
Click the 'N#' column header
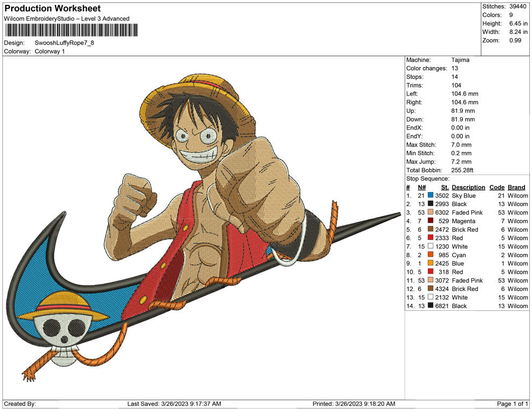[x=422, y=187]
